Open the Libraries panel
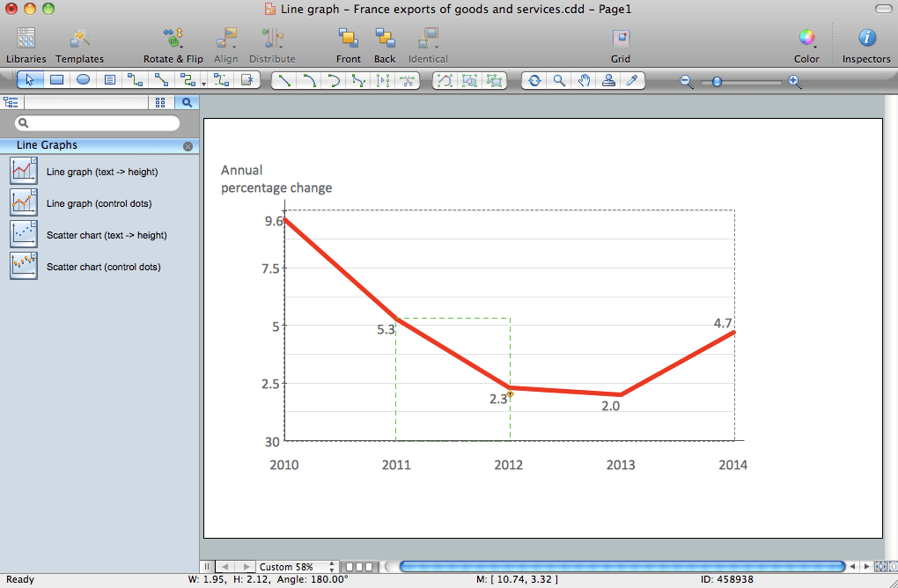This screenshot has height=588, width=898. click(x=26, y=46)
